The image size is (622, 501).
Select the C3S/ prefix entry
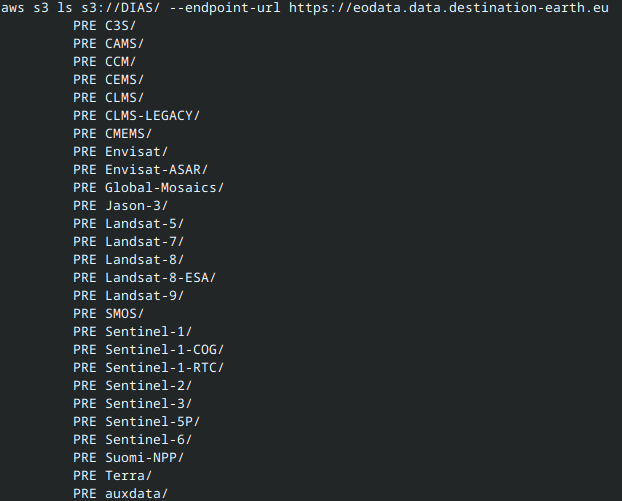point(120,26)
